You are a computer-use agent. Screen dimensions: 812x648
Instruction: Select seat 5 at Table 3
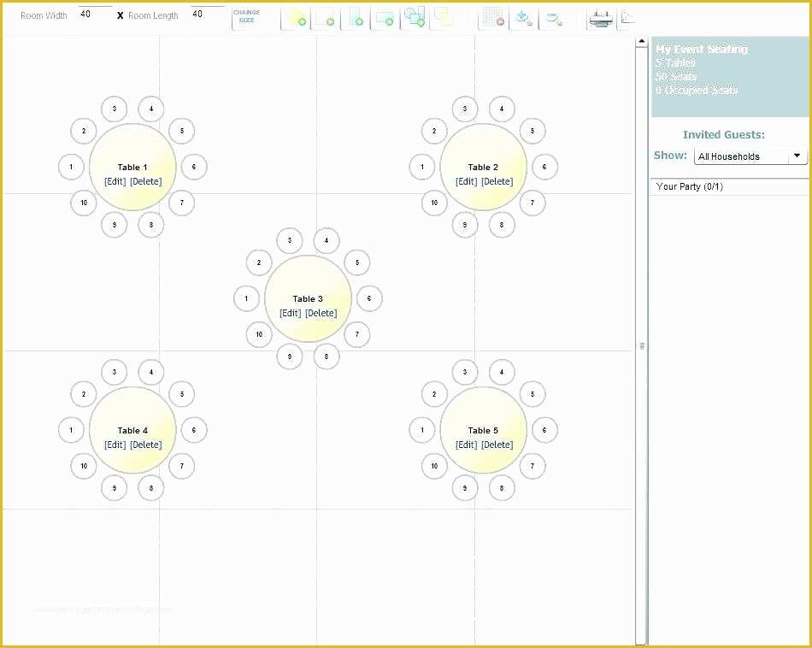(x=356, y=262)
